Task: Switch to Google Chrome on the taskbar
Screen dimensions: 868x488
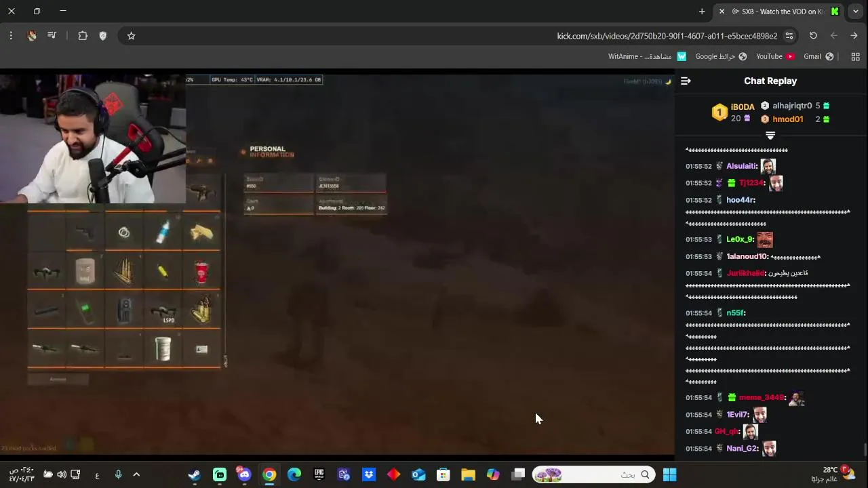Action: 269,474
